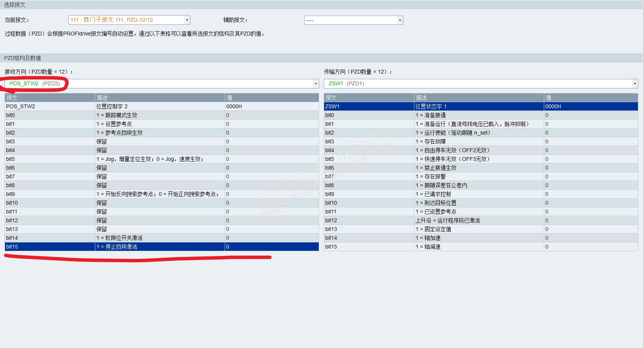Screen dimensions: 644x348
Task: Select the '1 = 到达目标位置' row
Action: [481, 203]
